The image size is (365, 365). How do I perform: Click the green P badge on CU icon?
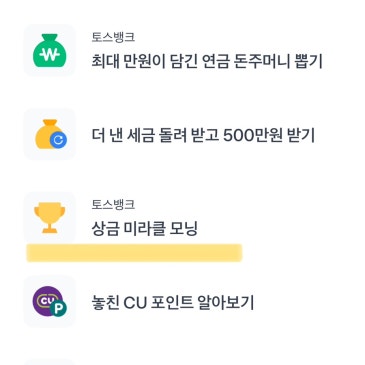click(58, 309)
